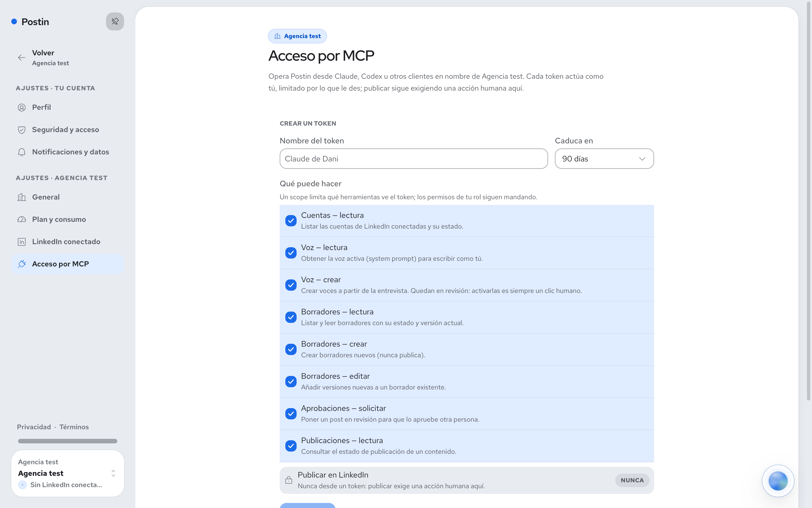Viewport: 812px width, 508px height.
Task: Go to LinkedIn conectado
Action: (x=67, y=242)
